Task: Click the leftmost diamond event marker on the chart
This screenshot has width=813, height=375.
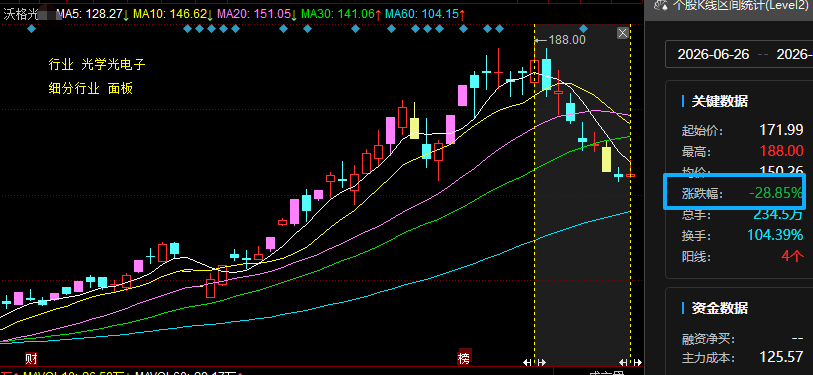Action: [x=32, y=29]
